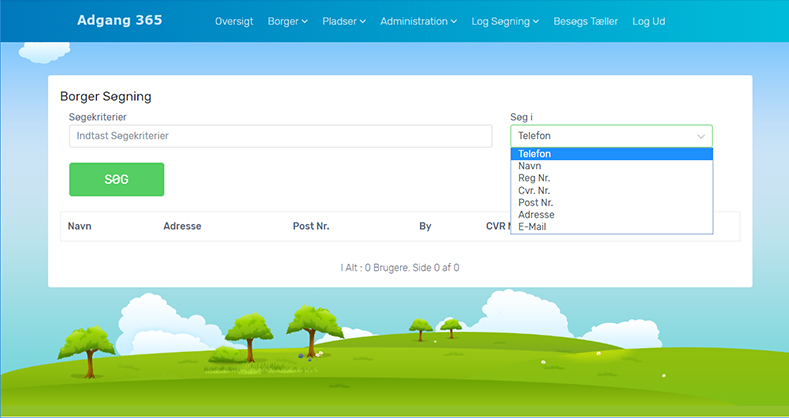
Task: Expand the Log Søgning menu
Action: pyautogui.click(x=505, y=21)
